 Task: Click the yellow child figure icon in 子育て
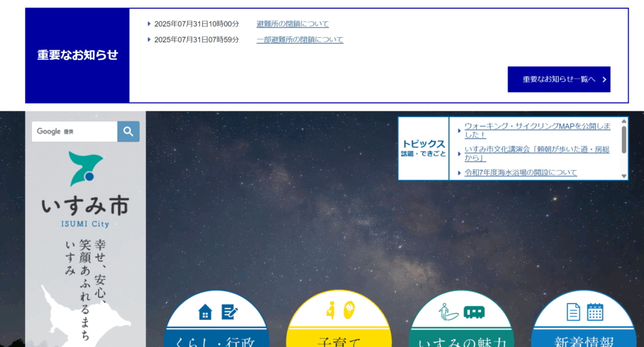pos(330,310)
